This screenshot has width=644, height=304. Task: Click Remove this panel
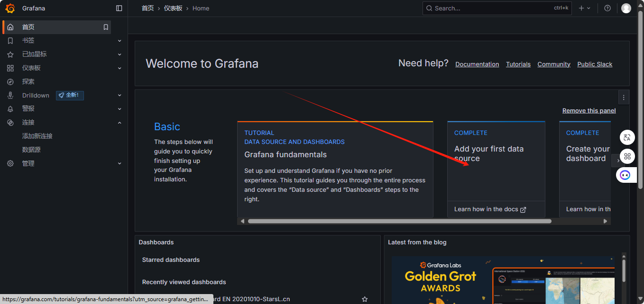[589, 111]
